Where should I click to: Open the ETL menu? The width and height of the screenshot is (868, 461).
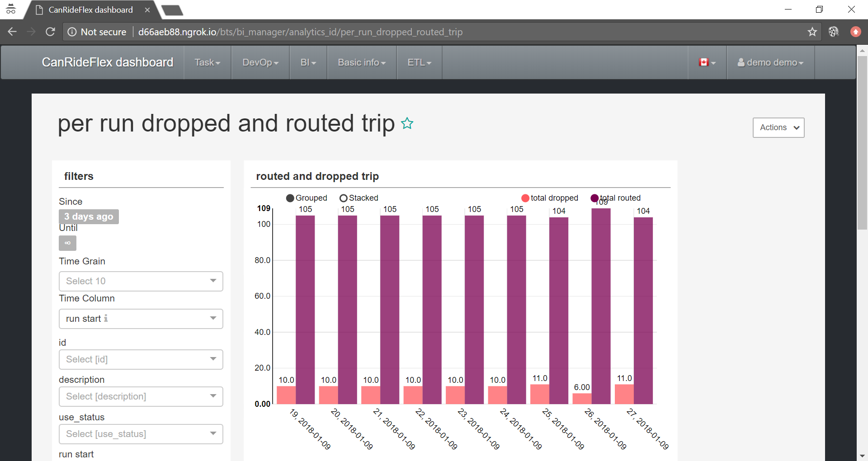coord(420,62)
